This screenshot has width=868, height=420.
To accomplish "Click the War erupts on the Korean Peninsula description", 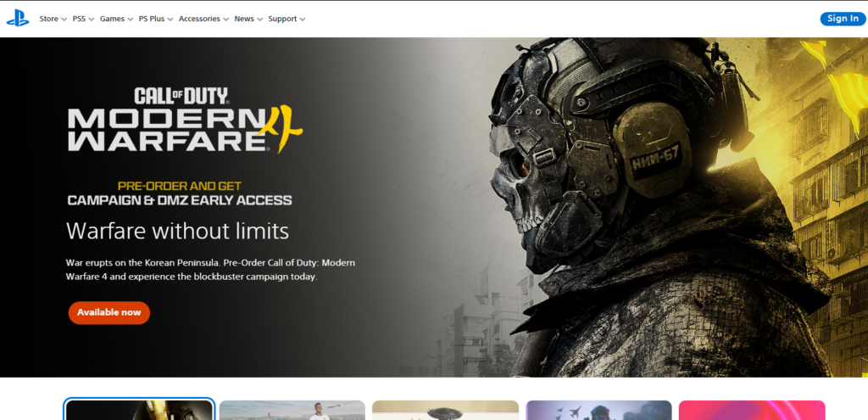I will click(x=210, y=269).
